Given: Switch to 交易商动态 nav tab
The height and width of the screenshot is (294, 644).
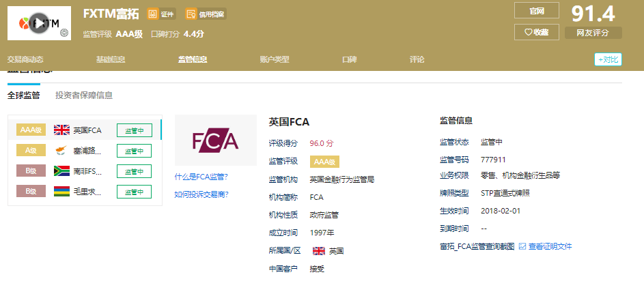Looking at the screenshot, I should pyautogui.click(x=25, y=59).
